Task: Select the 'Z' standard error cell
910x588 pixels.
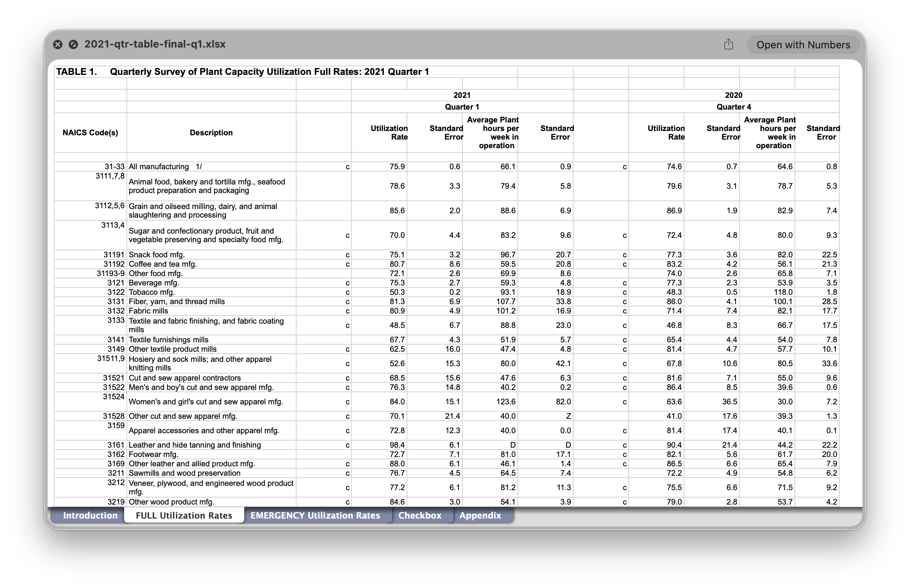Action: (546, 416)
